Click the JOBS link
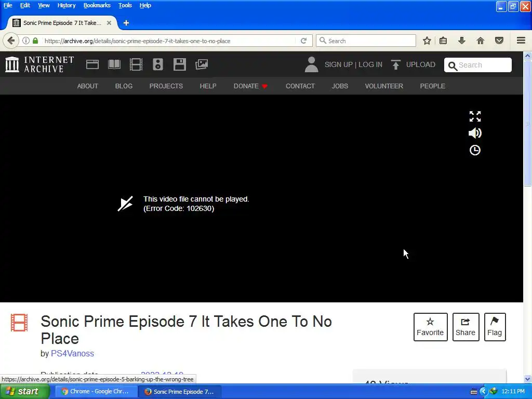The height and width of the screenshot is (399, 532). coord(340,86)
